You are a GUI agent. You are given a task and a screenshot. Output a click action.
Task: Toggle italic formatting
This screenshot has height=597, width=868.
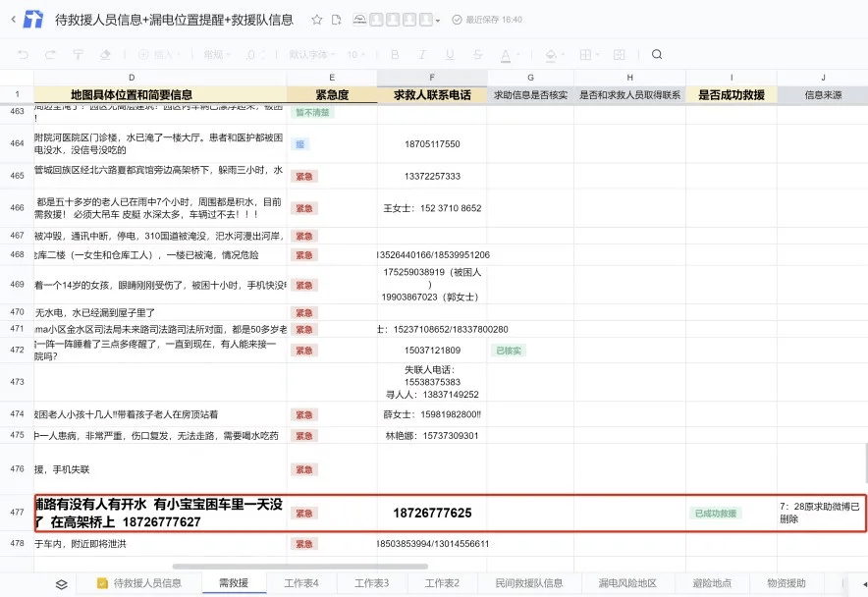point(422,54)
